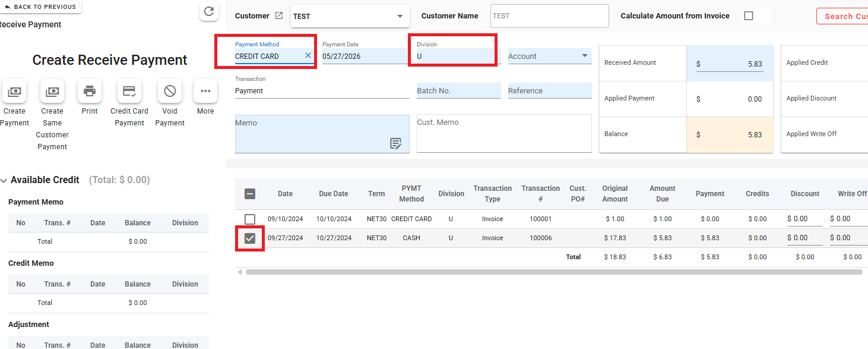Toggle select-all checkbox in table header

[x=250, y=194]
